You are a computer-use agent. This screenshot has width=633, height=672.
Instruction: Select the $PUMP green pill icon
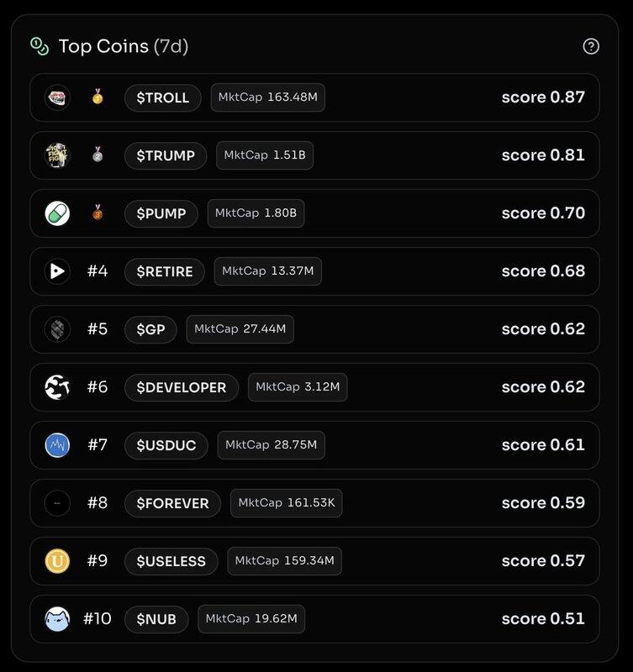coord(57,213)
